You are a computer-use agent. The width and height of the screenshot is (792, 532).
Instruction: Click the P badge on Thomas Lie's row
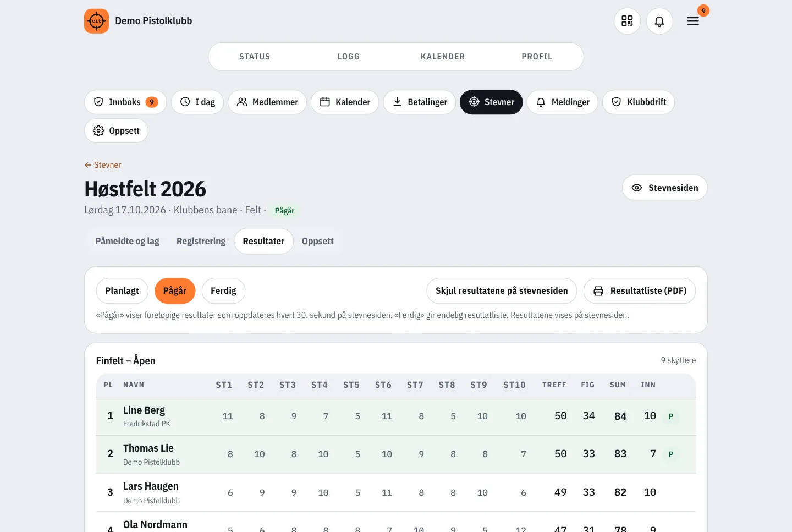coord(670,454)
